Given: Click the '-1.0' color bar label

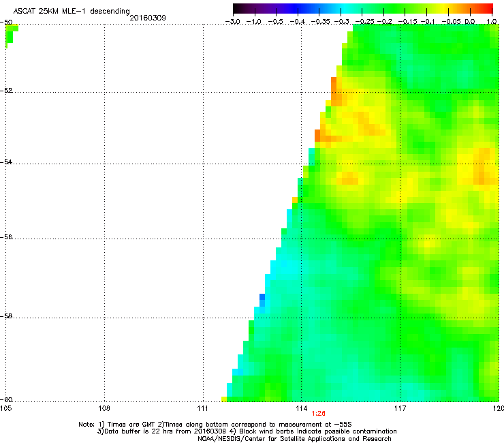Looking at the screenshot, I should [254, 22].
